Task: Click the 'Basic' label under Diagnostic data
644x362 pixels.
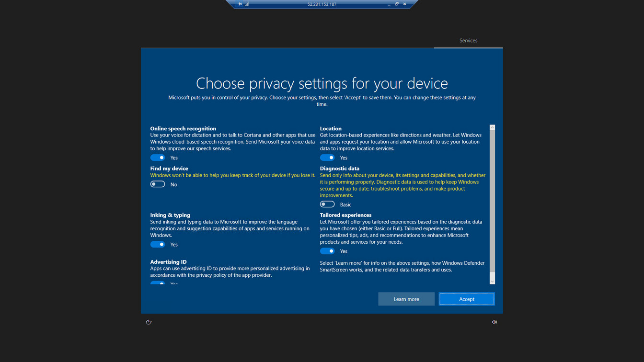Action: [345, 205]
